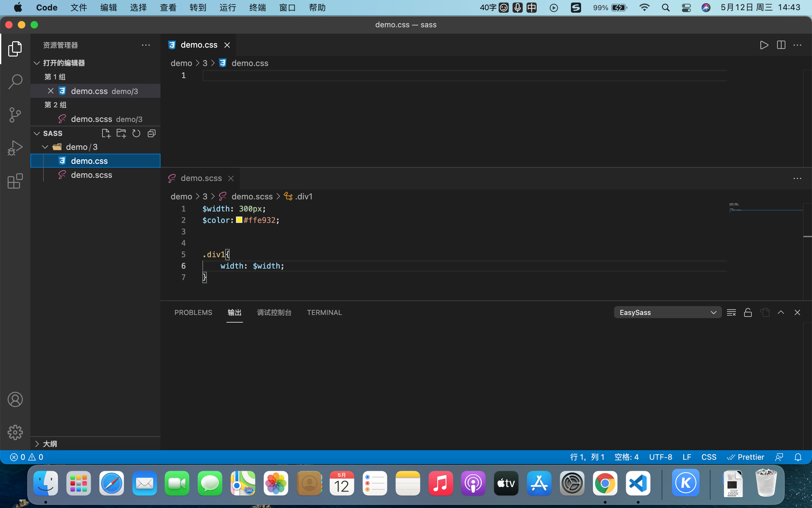This screenshot has height=508, width=812.
Task: Click the demo.scss minimap
Action: tap(766, 207)
